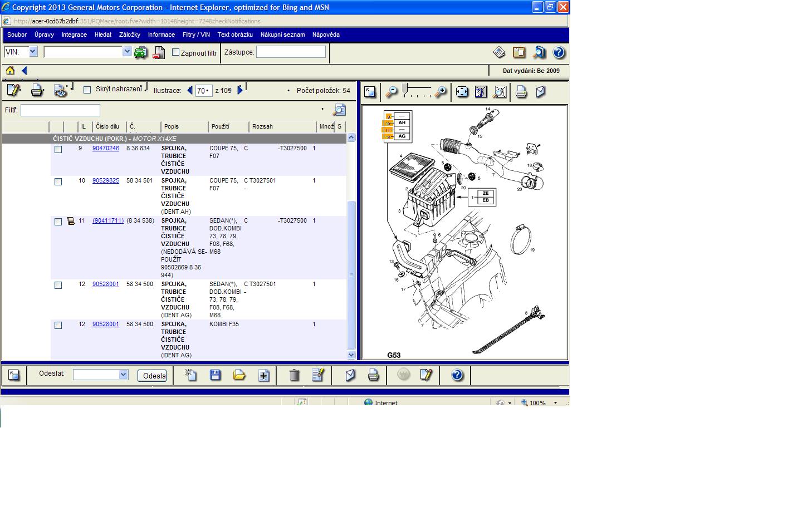Zoom in on the illustration with magnifier plus
Viewport: 812px width, 531px height.
click(441, 92)
